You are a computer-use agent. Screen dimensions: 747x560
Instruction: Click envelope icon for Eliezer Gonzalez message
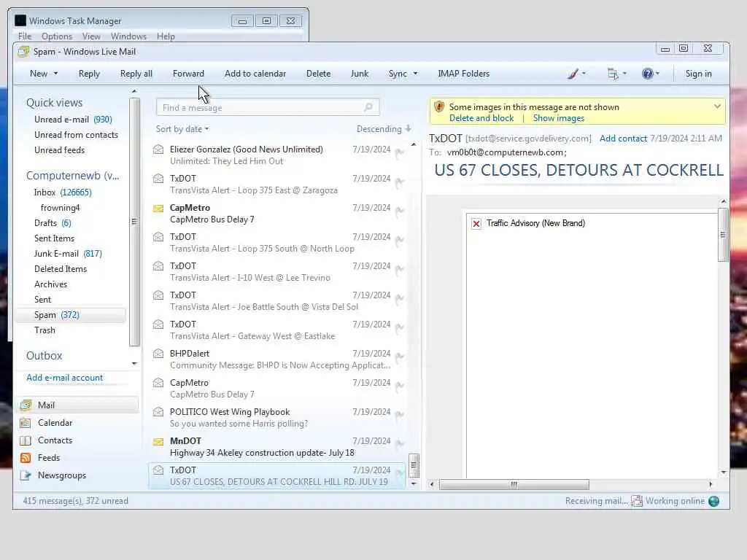(x=158, y=149)
